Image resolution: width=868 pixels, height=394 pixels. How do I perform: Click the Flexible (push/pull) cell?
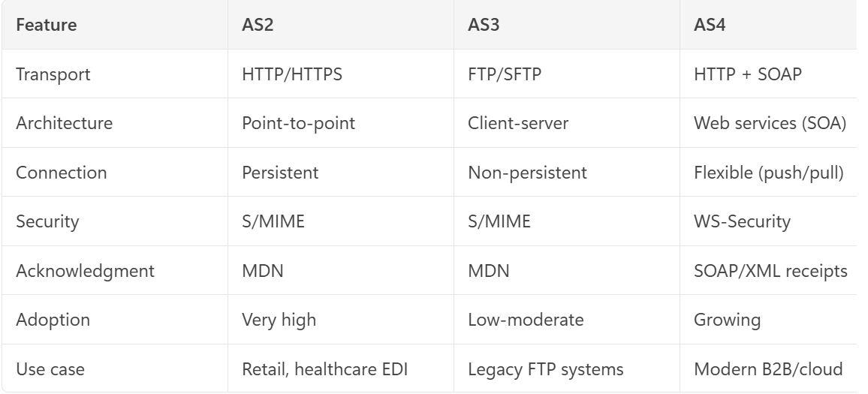[x=768, y=173]
